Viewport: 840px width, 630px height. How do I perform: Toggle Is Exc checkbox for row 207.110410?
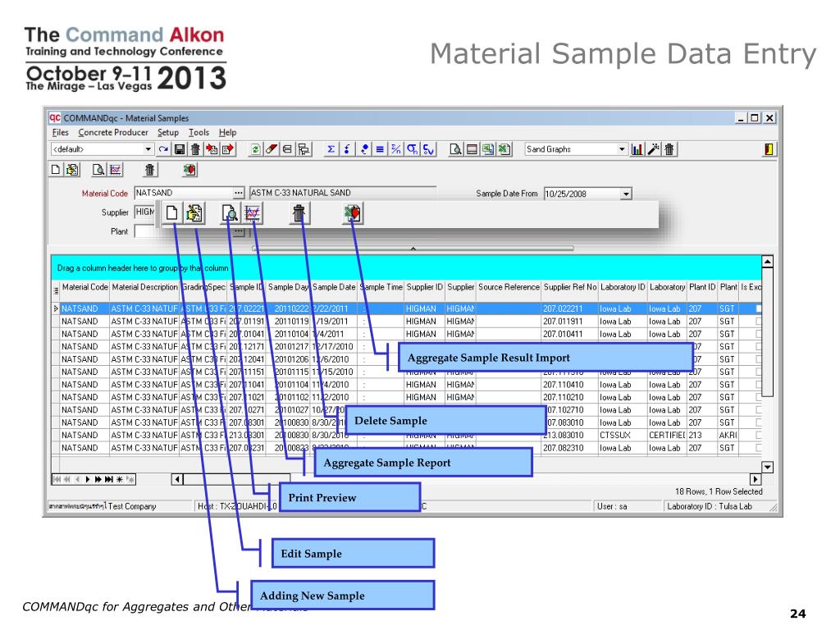pos(758,385)
